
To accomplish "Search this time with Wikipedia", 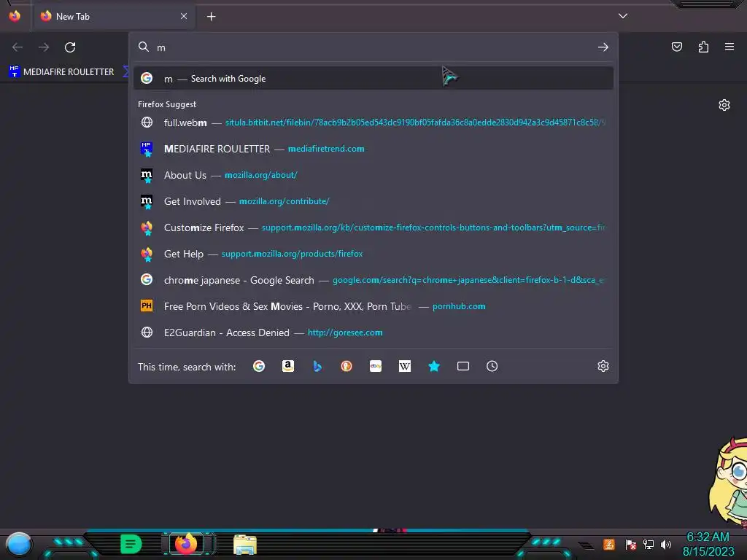I will [x=404, y=366].
